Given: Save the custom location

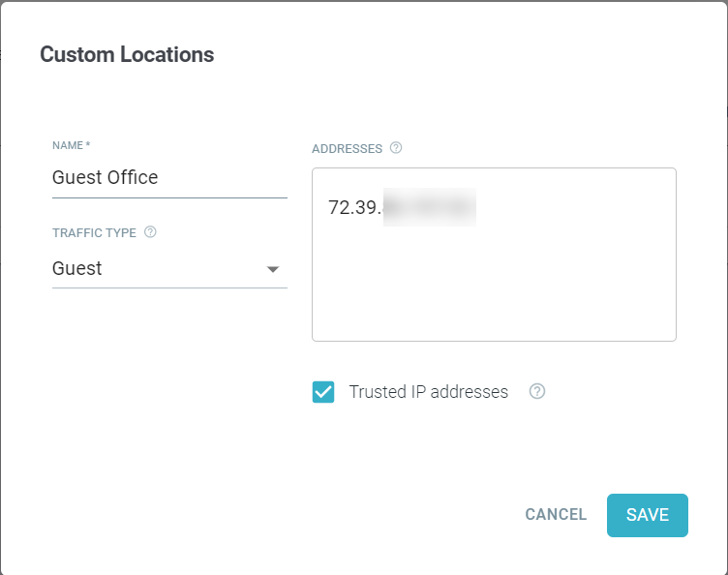Looking at the screenshot, I should [x=648, y=515].
